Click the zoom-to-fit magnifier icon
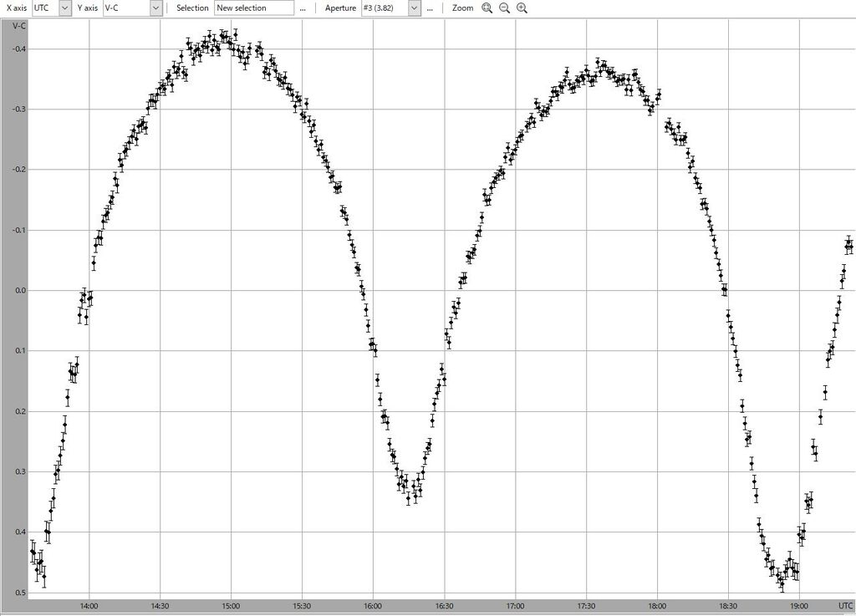The image size is (856, 616). point(487,8)
